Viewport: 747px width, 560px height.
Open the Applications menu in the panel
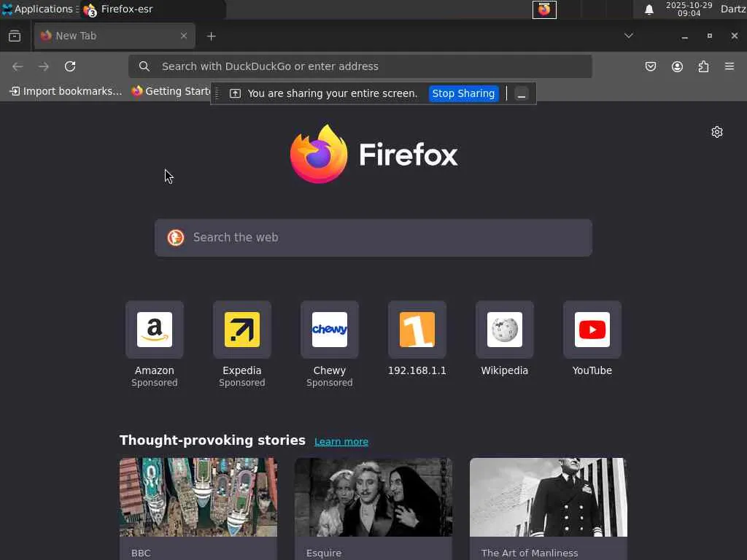click(40, 9)
